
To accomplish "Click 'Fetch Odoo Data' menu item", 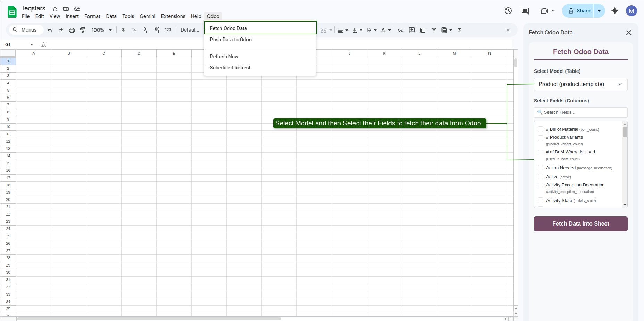I will [x=260, y=28].
